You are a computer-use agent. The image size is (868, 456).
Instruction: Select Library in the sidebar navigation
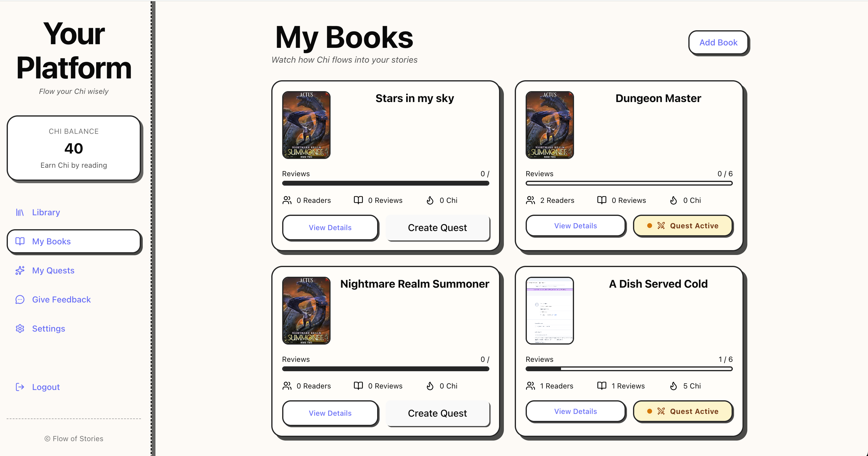point(46,212)
